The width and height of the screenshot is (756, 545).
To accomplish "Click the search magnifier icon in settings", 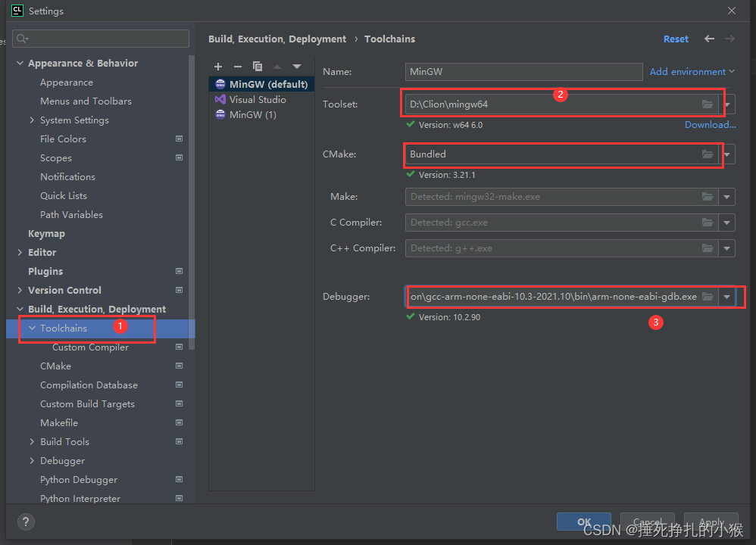I will [x=22, y=39].
